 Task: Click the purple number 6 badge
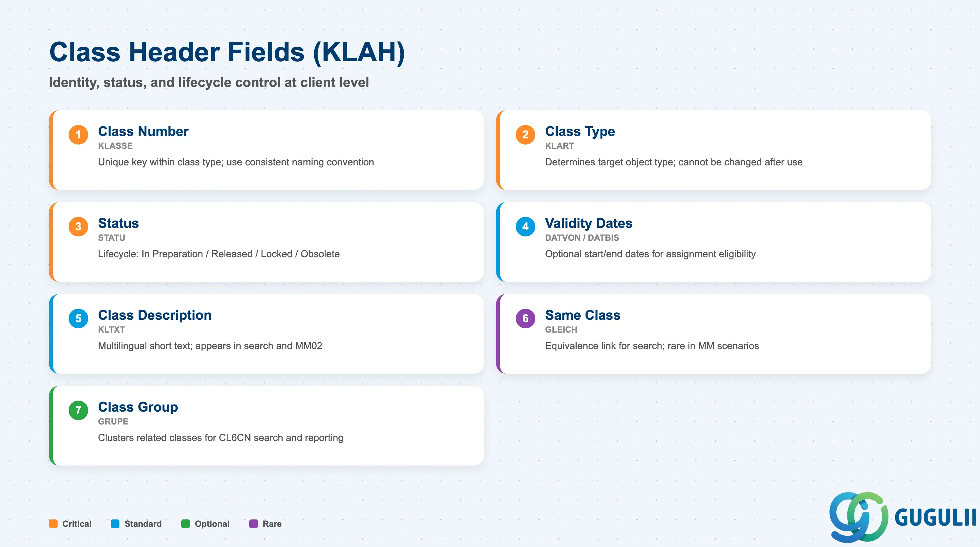[x=526, y=319]
